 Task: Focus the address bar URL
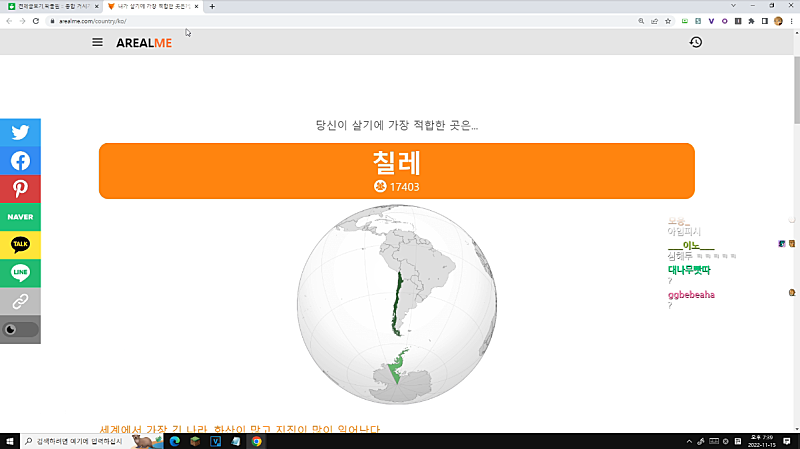tap(92, 21)
